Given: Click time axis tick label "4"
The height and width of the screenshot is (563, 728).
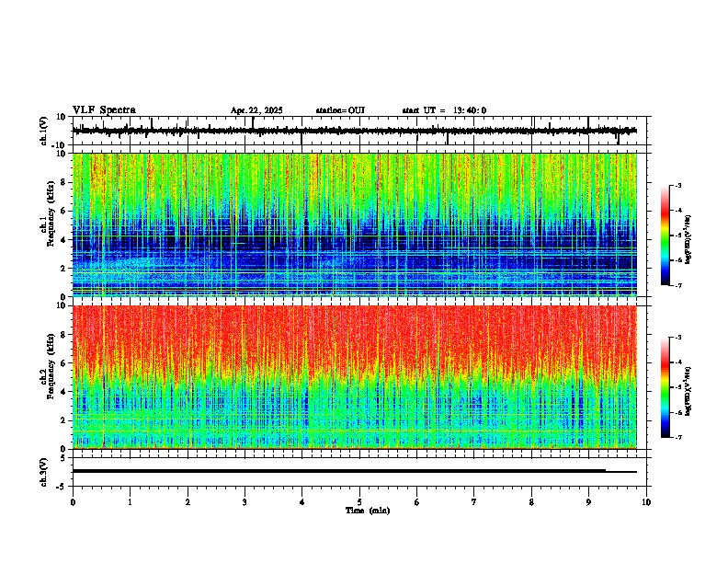Looking at the screenshot, I should tap(302, 502).
